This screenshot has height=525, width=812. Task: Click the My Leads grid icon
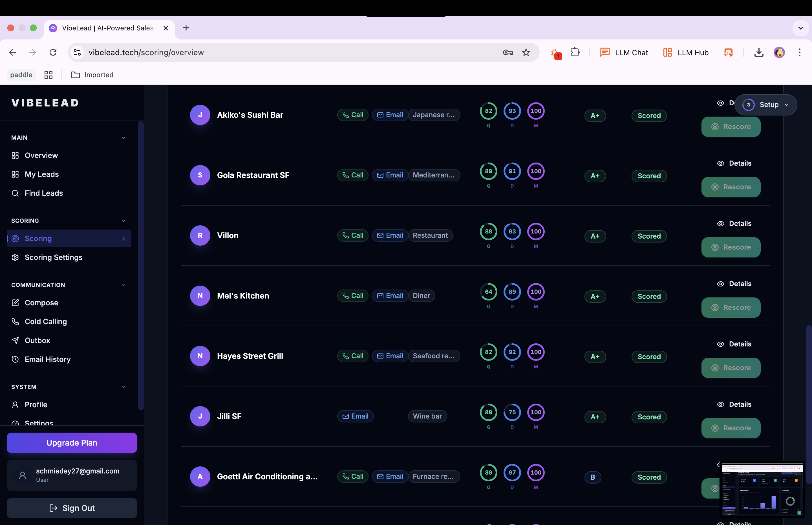[15, 174]
